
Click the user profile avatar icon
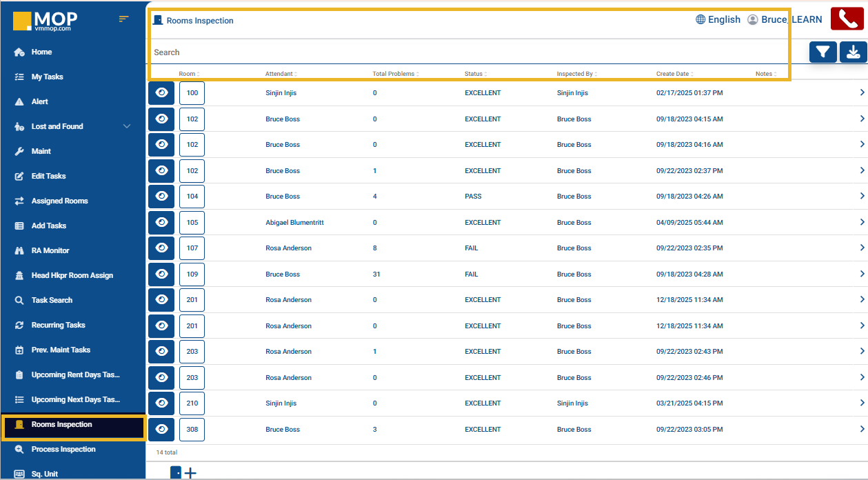[753, 20]
